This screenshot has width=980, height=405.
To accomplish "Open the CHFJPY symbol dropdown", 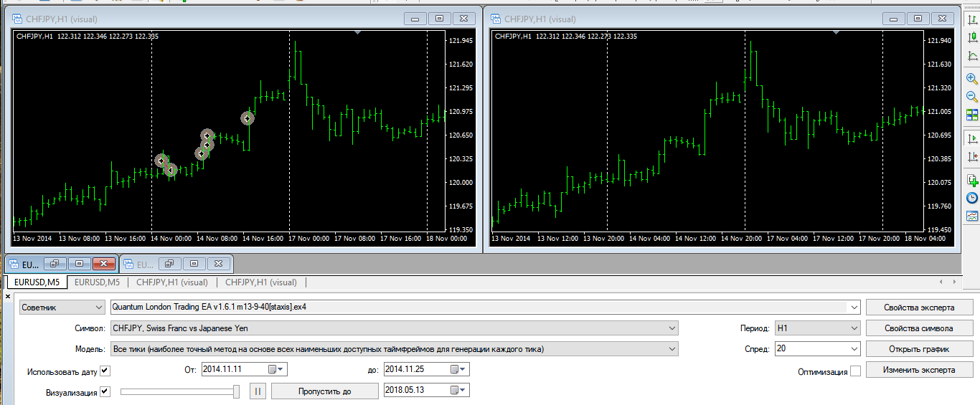I will pyautogui.click(x=672, y=328).
